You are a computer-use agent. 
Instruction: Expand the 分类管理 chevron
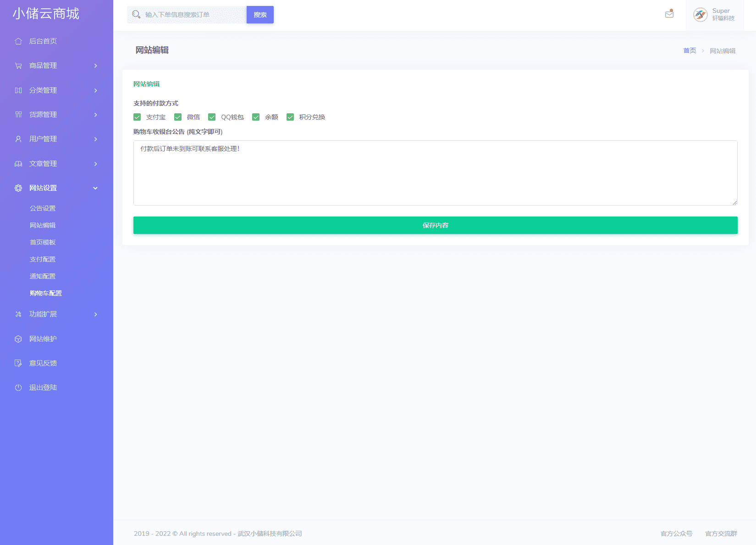(95, 90)
